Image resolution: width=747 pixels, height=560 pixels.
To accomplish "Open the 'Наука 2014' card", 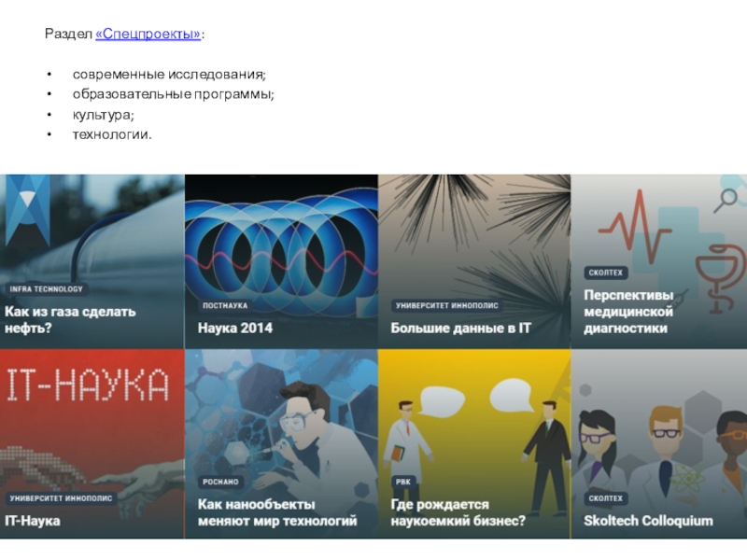I will click(282, 261).
